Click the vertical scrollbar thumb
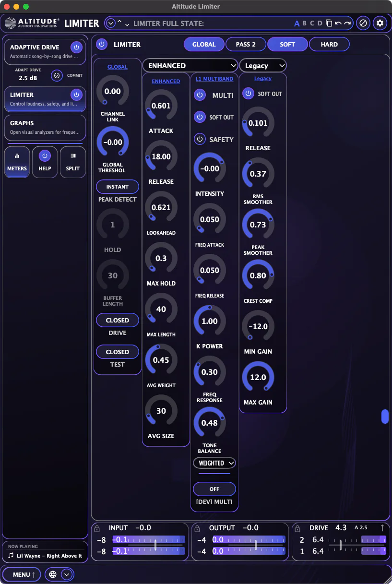392x584 pixels. 385,417
